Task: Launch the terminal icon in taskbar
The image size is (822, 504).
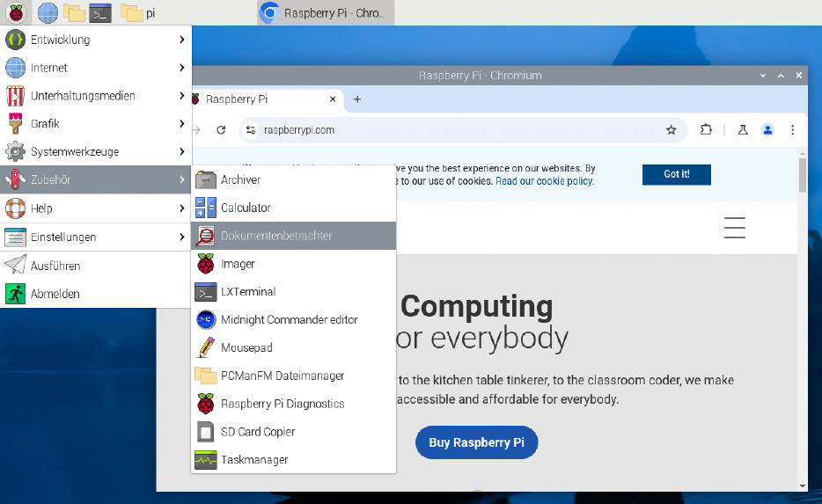Action: (100, 12)
